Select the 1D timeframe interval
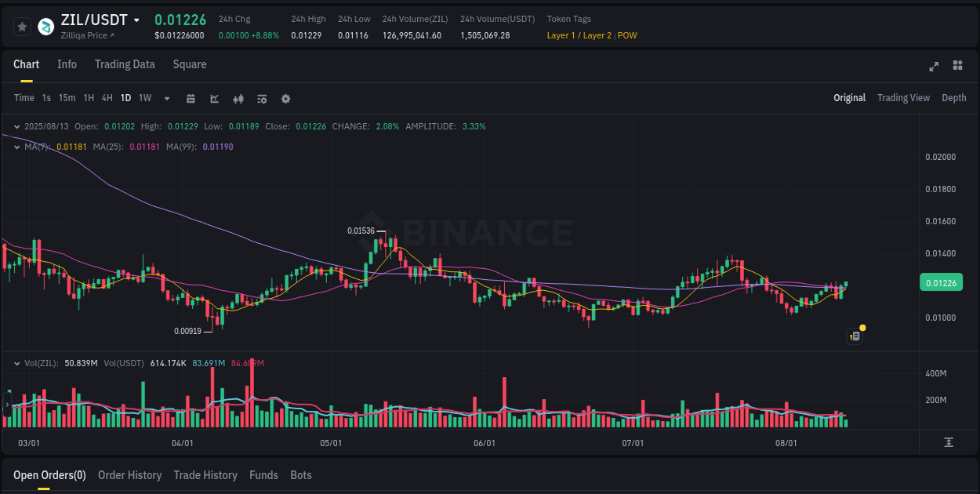This screenshot has height=494, width=980. point(125,98)
